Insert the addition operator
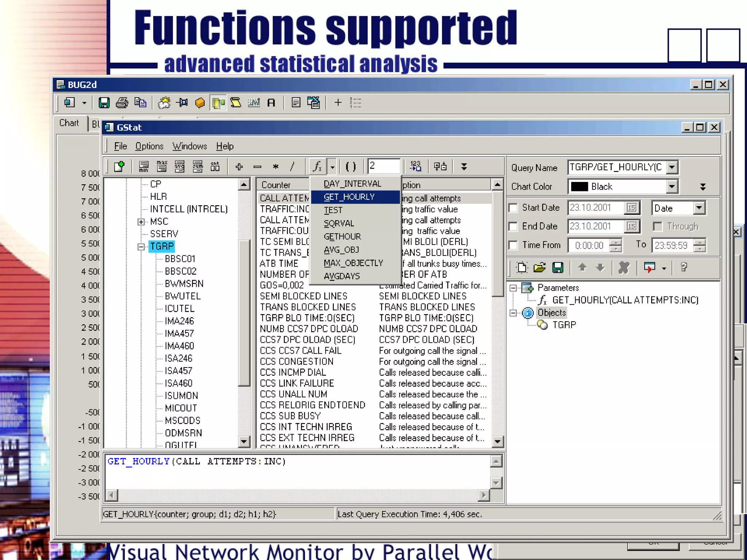This screenshot has height=560, width=747. (x=239, y=167)
